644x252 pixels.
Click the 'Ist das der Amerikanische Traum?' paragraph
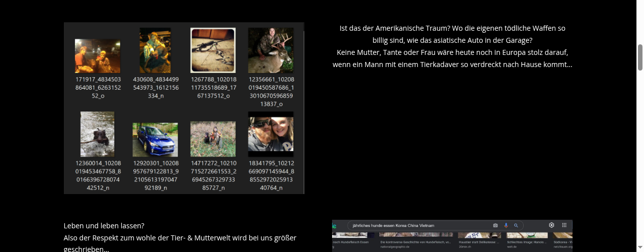pos(452,46)
